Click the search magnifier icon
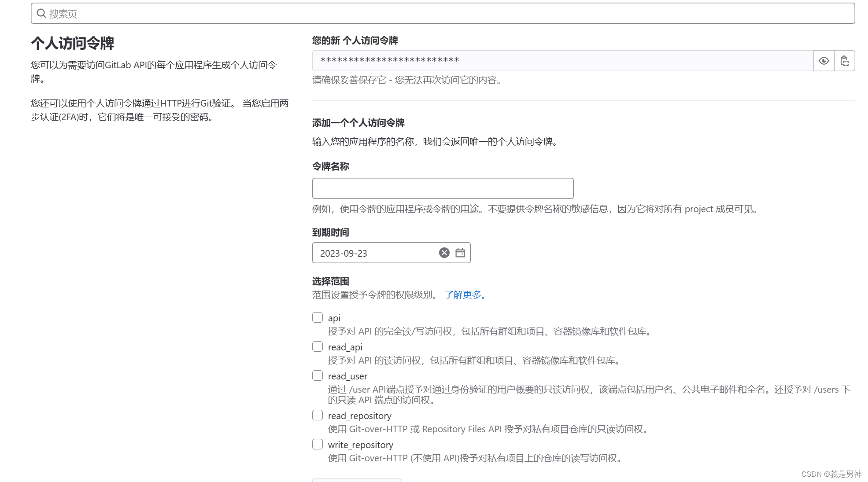Image resolution: width=868 pixels, height=482 pixels. point(41,13)
